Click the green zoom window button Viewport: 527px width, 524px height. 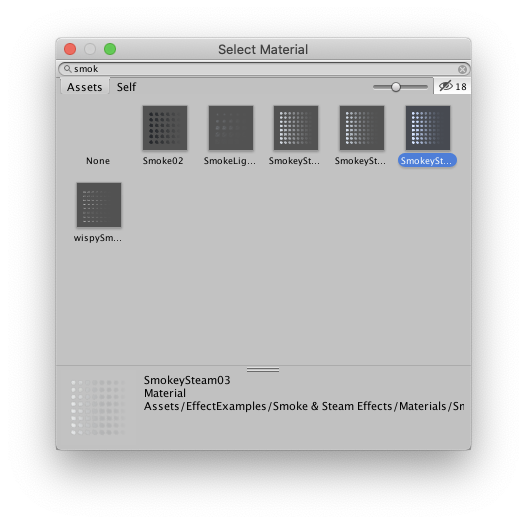pos(110,49)
